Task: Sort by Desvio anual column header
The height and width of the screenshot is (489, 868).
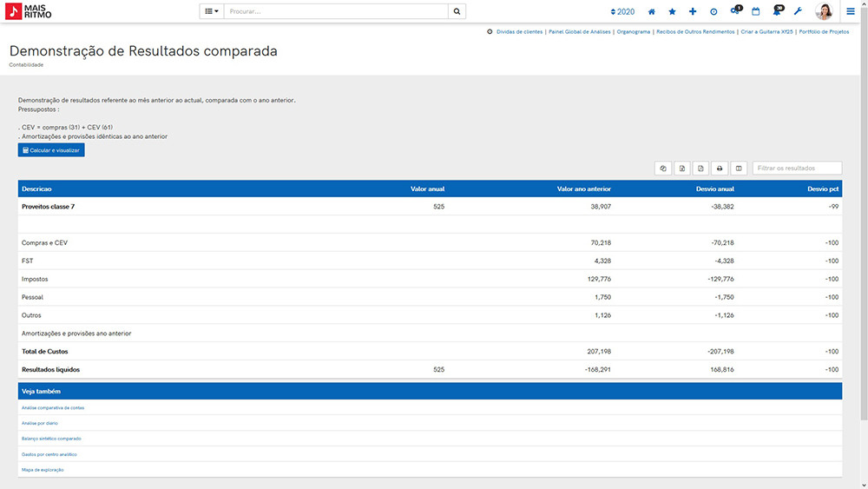Action: coord(715,188)
